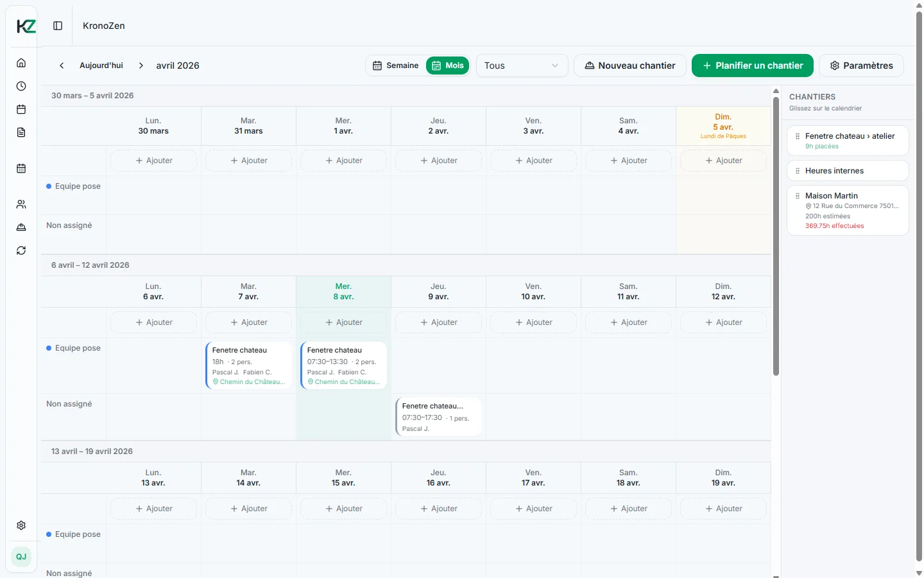Open the time tracking clock icon

21,85
